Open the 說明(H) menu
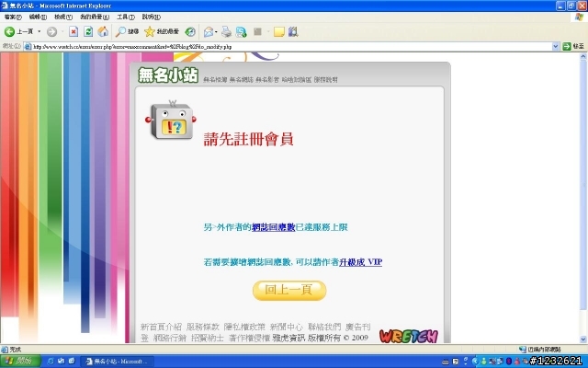588x368 pixels. point(151,17)
